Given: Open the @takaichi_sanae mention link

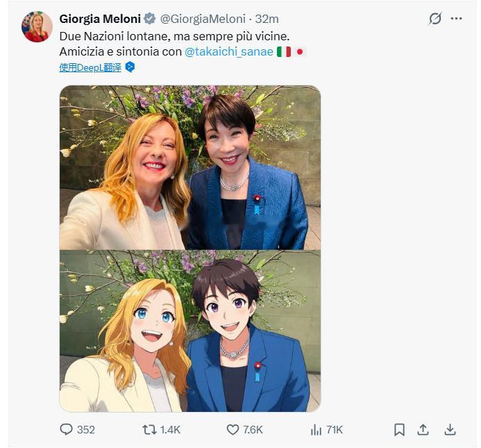Looking at the screenshot, I should 229,51.
